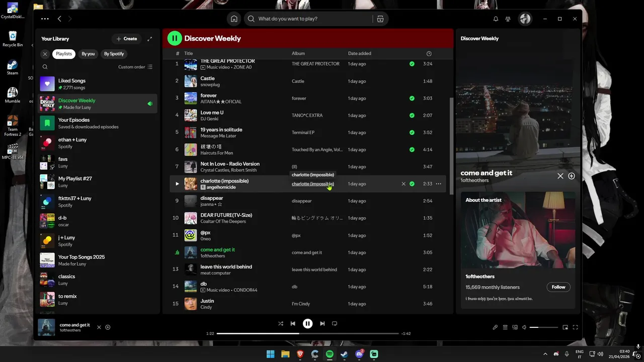This screenshot has height=362, width=644.
Task: Hide charlotte (impossible) with the X icon
Action: point(403,184)
